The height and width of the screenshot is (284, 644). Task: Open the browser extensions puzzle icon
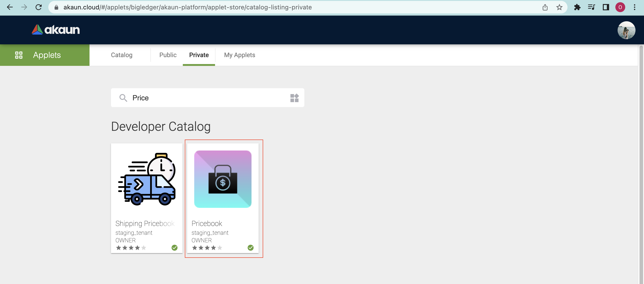click(577, 7)
